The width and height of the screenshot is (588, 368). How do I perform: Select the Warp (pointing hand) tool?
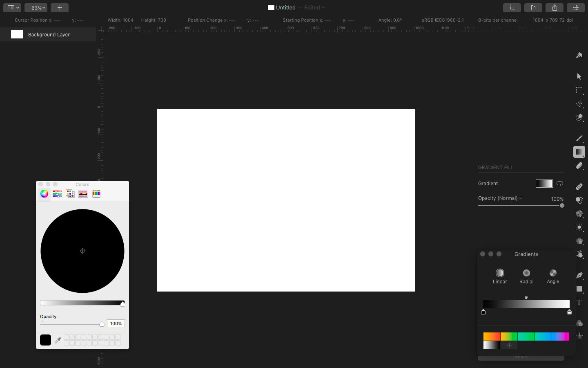579,255
